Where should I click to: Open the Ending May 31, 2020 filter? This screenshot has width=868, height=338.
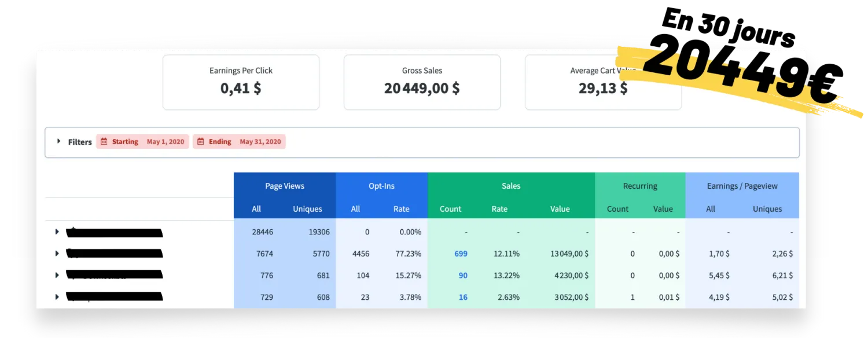pos(239,142)
